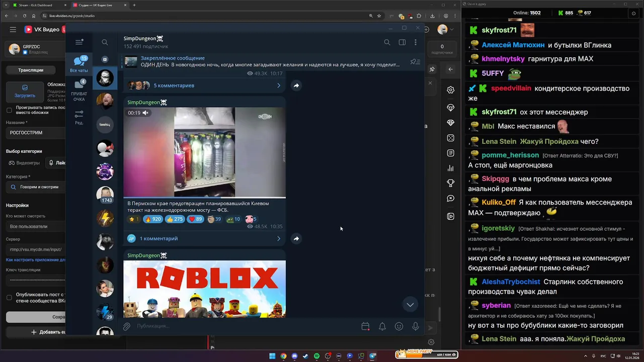This screenshot has height=362, width=644.
Task: Add heart 89 reaction
Action: (195, 219)
